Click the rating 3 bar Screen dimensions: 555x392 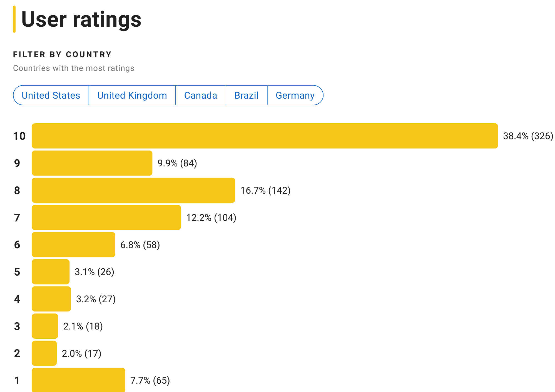(45, 326)
